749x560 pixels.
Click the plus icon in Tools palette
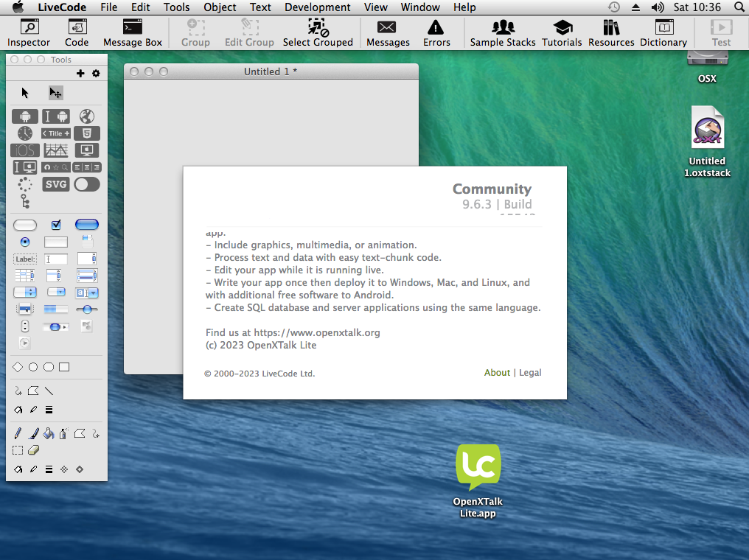click(80, 73)
